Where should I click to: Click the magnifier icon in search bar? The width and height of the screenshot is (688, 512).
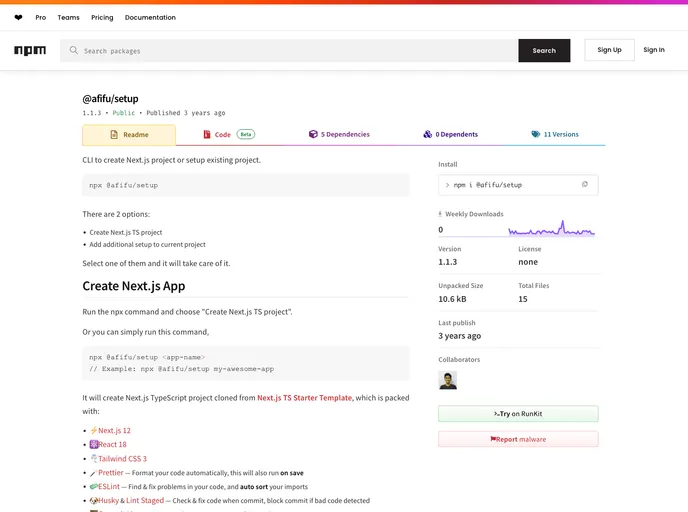[x=73, y=50]
